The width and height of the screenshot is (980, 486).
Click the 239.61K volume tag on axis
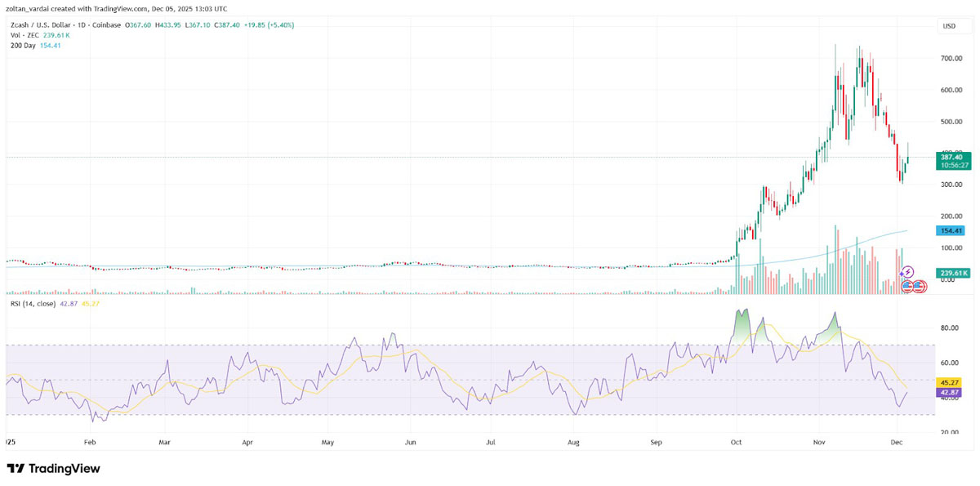tap(952, 273)
